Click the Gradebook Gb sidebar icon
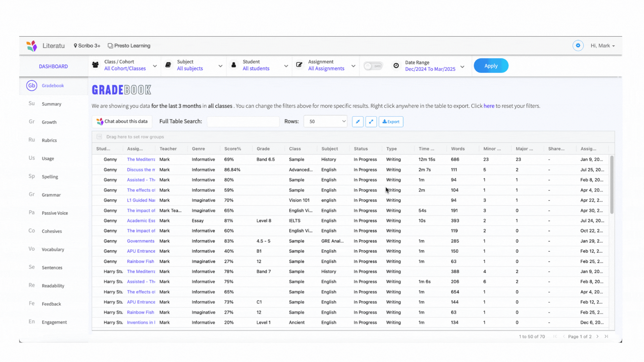 (32, 85)
